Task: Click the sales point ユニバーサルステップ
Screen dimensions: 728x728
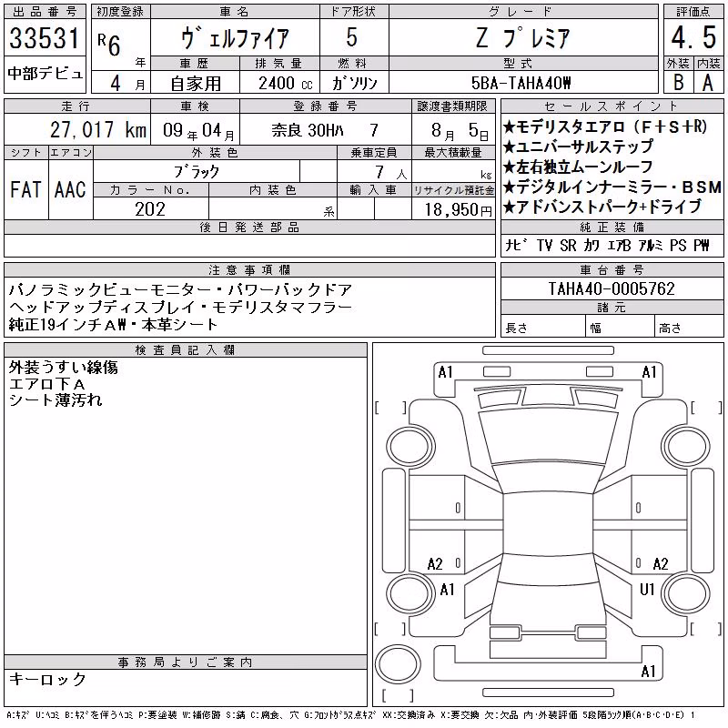Action: [579, 147]
